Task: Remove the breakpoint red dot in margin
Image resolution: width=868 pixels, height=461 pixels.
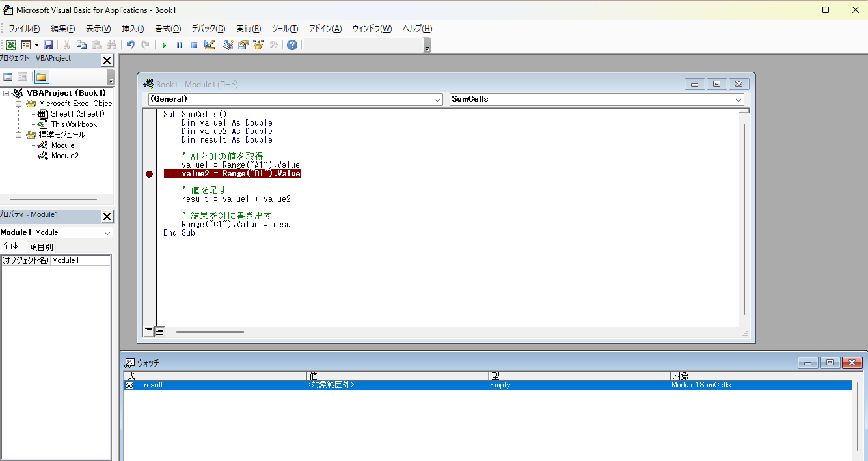Action: point(149,174)
